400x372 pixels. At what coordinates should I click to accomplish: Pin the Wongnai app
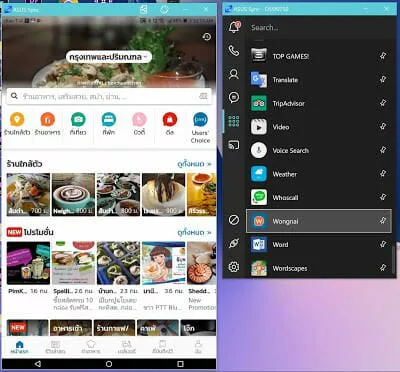(x=383, y=221)
